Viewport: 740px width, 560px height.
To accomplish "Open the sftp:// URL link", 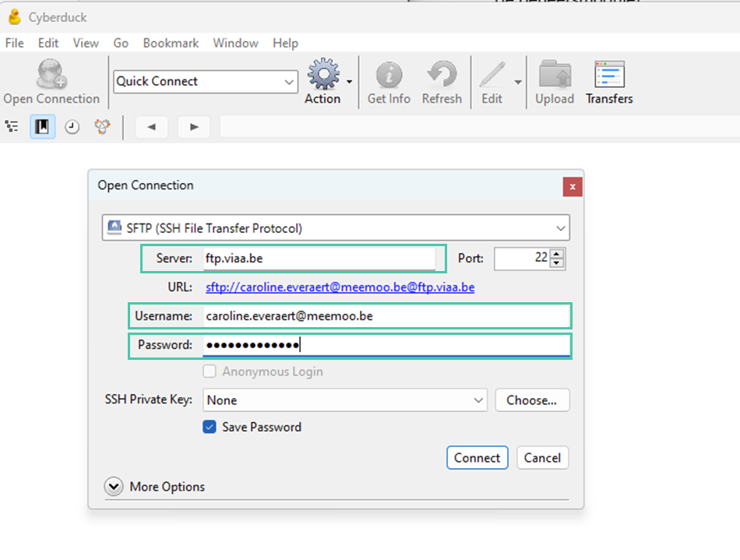I will point(340,287).
